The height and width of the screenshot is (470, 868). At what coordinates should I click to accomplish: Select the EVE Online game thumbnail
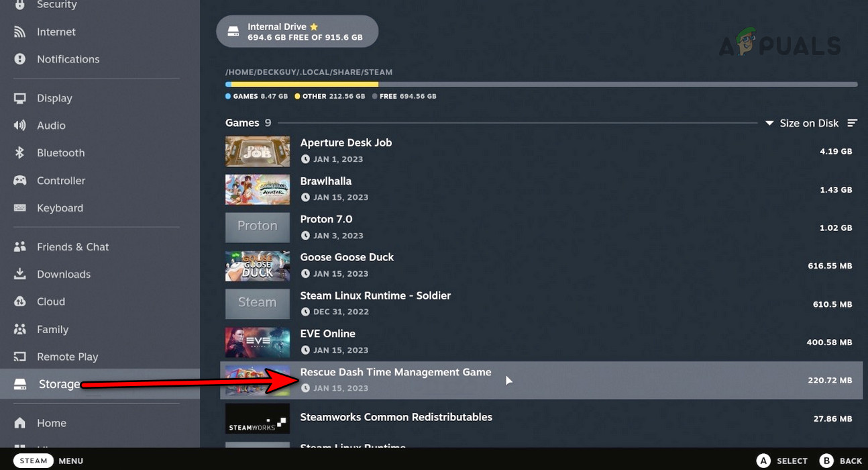point(258,342)
